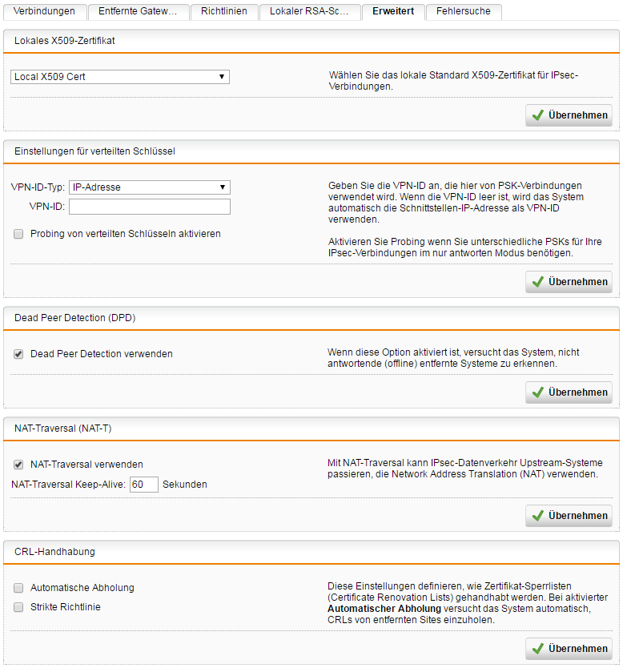Click Übernehmen for the shared key settings

pyautogui.click(x=569, y=282)
